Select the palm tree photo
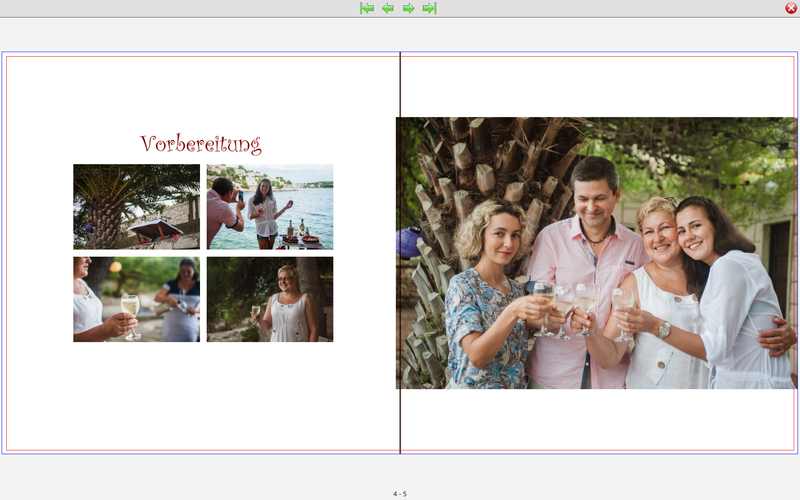This screenshot has width=800, height=500. [136, 207]
